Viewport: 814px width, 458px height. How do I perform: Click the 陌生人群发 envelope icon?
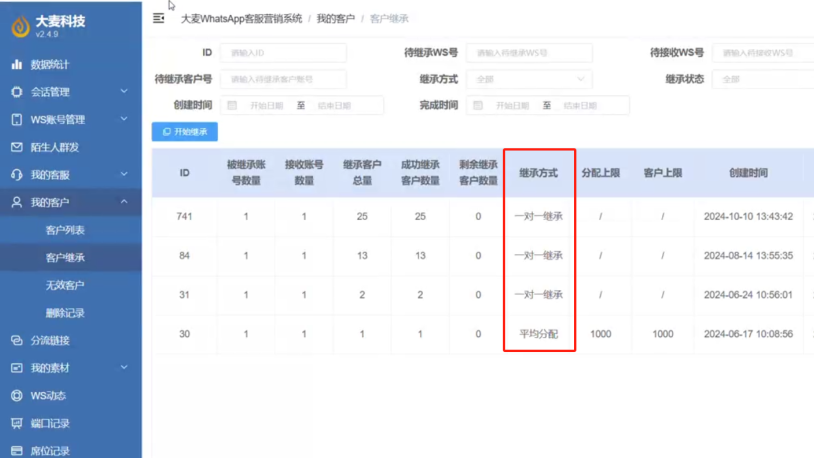tap(17, 147)
